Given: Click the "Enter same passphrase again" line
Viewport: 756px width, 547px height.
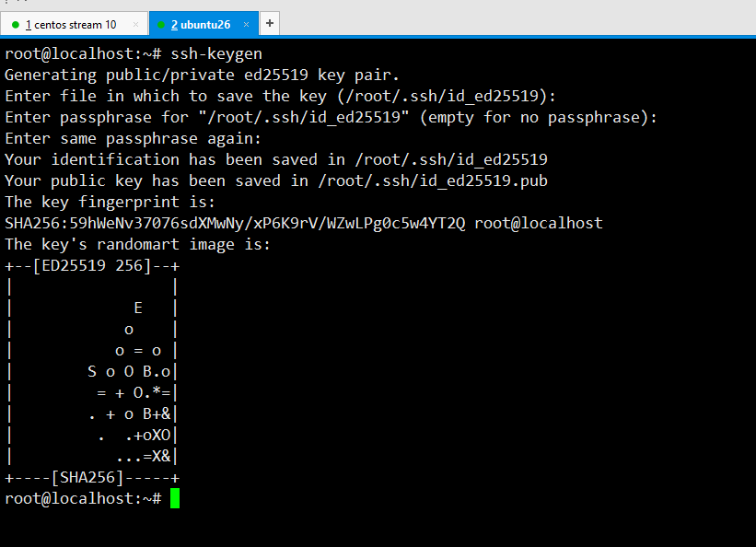Looking at the screenshot, I should point(133,139).
